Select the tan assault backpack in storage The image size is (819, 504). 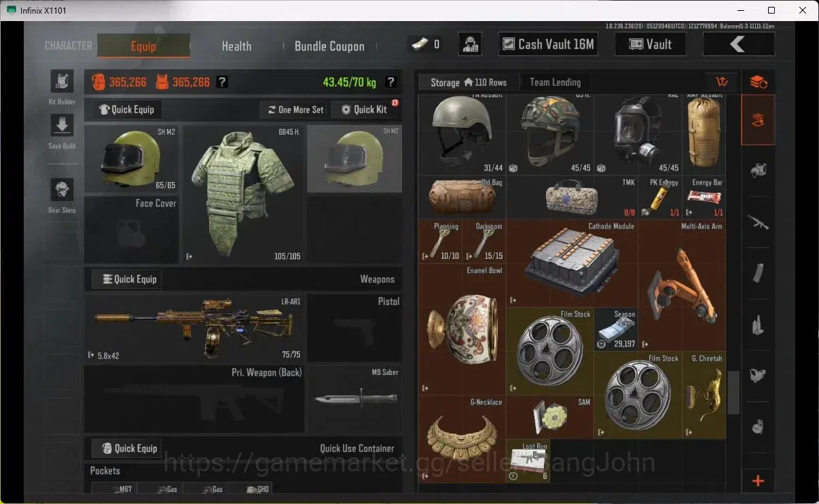tap(704, 135)
